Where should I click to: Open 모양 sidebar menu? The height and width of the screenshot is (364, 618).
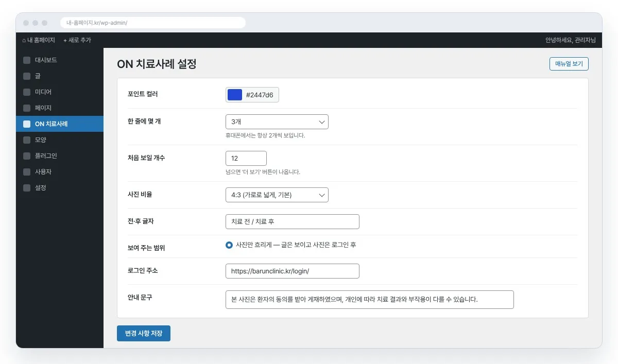point(60,140)
